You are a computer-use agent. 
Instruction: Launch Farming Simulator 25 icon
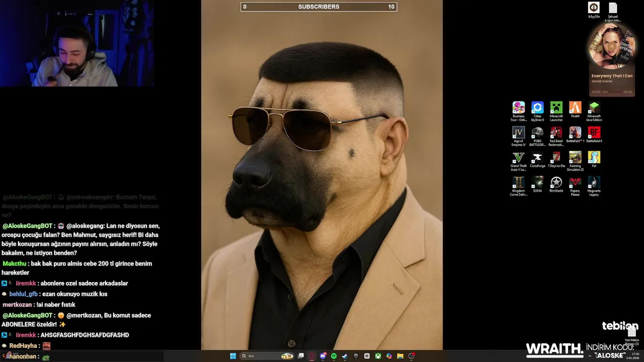[575, 161]
